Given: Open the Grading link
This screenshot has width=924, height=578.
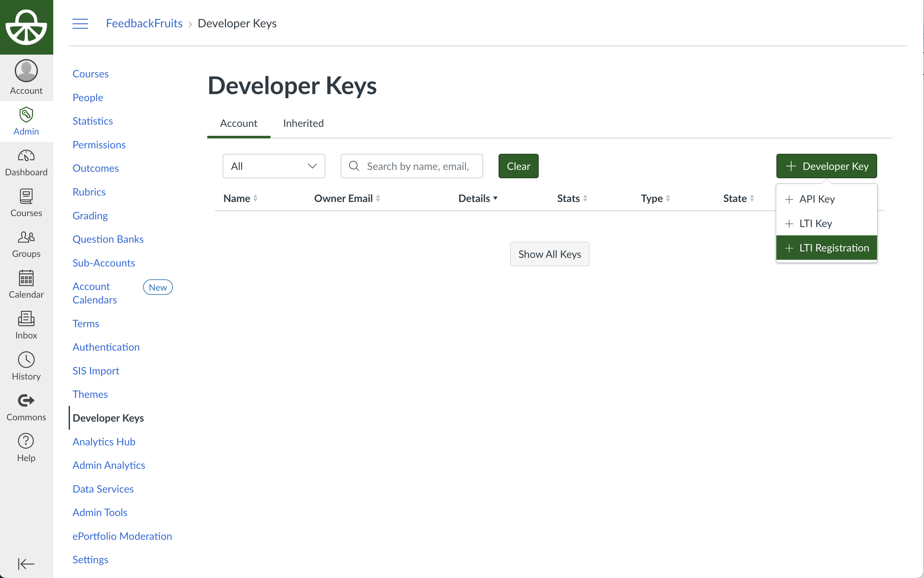Looking at the screenshot, I should (90, 215).
